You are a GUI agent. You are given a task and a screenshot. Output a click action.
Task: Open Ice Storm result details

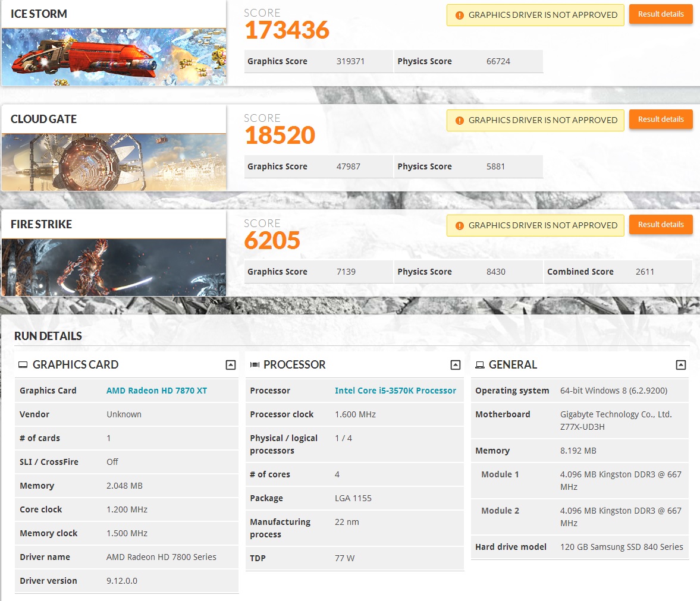coord(661,14)
